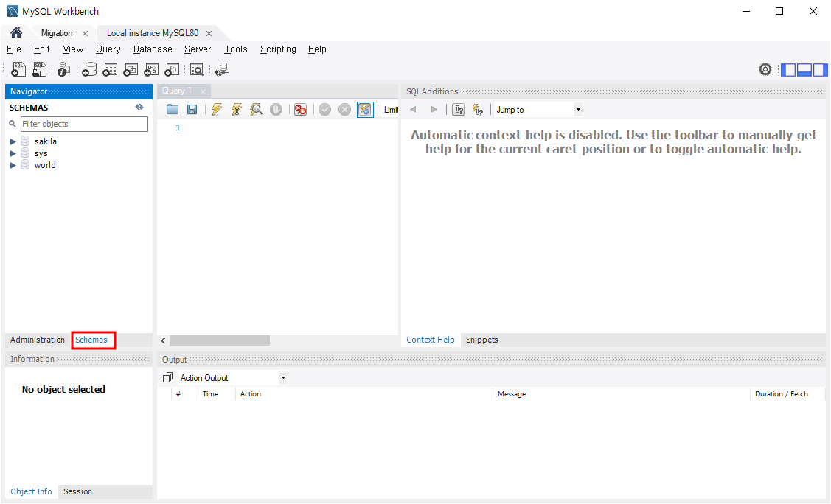This screenshot has height=504, width=831.
Task: Open the View menu
Action: pyautogui.click(x=73, y=49)
